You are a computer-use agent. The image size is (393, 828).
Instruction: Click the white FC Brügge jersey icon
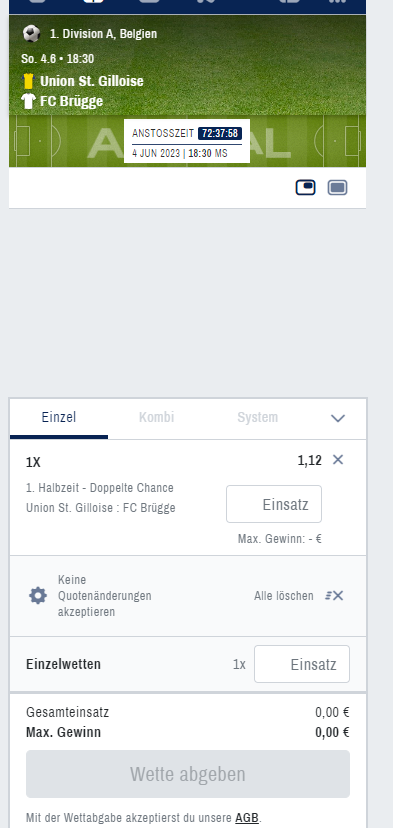click(29, 101)
